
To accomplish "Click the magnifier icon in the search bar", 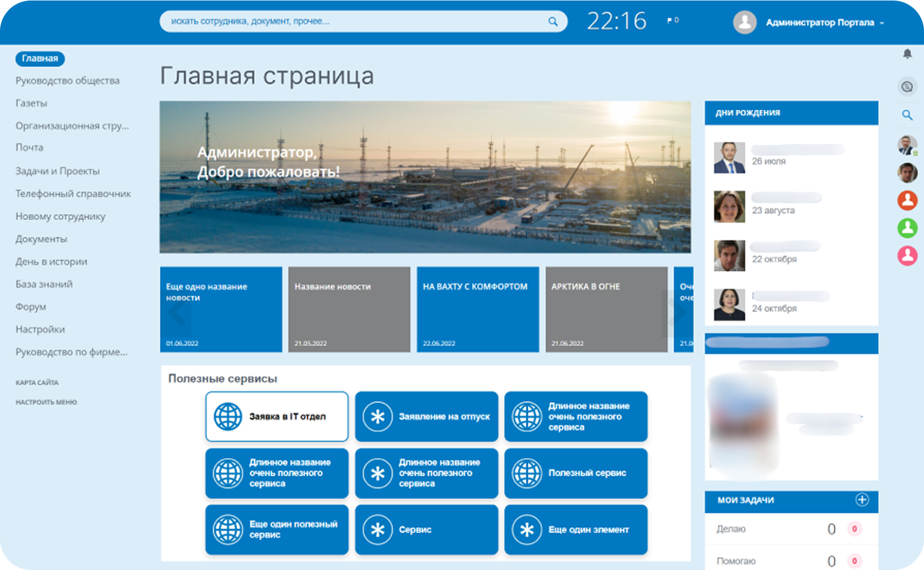I will [552, 22].
